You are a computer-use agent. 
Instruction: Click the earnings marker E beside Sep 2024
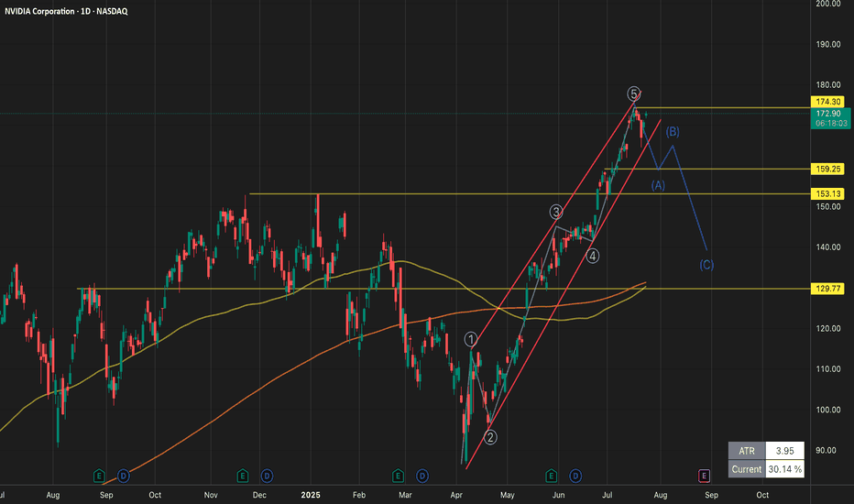coord(99,477)
